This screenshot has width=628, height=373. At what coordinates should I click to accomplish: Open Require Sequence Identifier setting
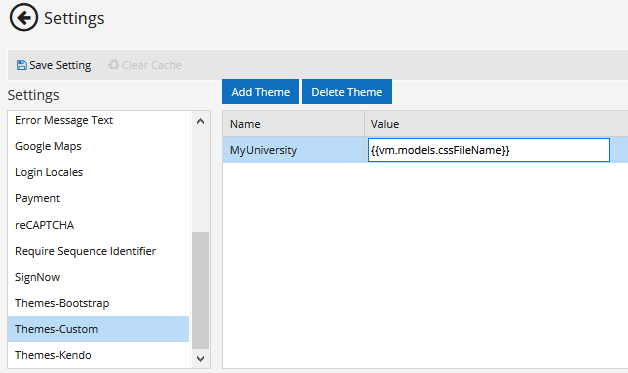click(x=98, y=251)
